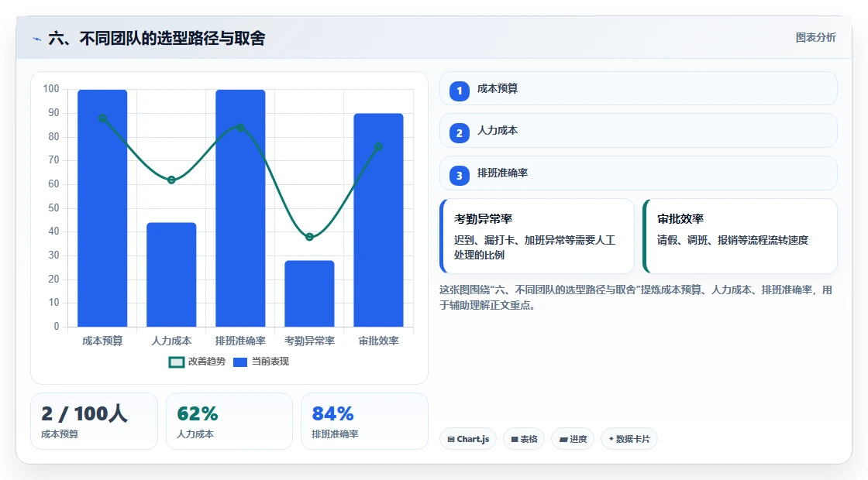
Task: Click the blue 当前表现 legend swatch
Action: click(x=240, y=362)
